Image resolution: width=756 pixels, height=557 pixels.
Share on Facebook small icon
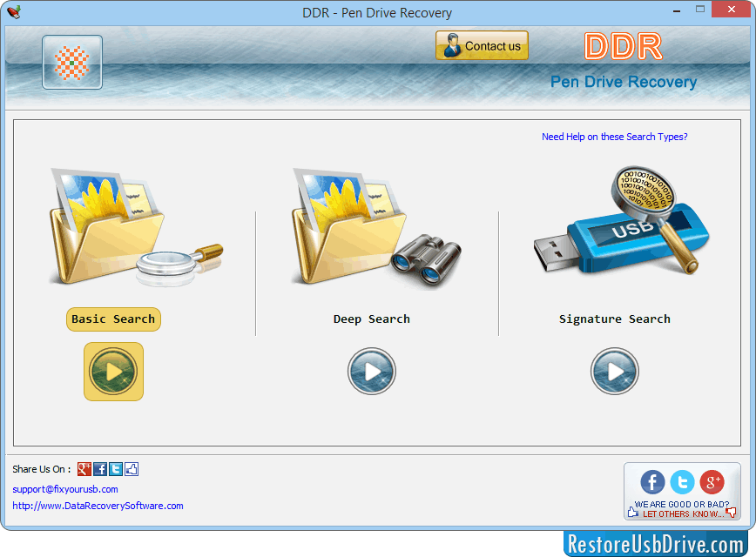click(x=100, y=469)
